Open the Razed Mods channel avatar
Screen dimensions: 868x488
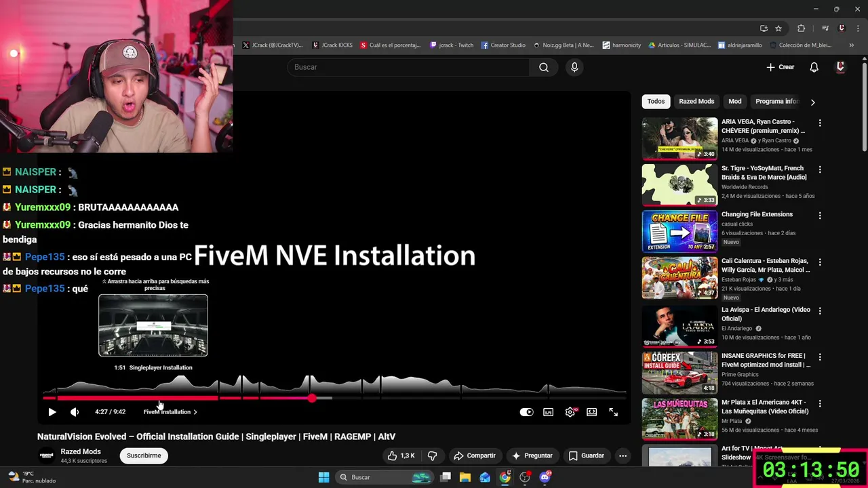tap(46, 455)
